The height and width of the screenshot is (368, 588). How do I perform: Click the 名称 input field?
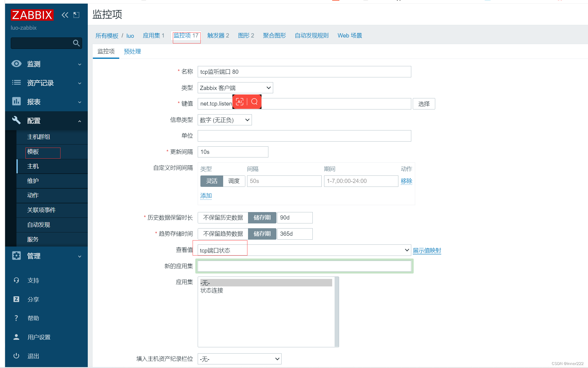pyautogui.click(x=304, y=72)
